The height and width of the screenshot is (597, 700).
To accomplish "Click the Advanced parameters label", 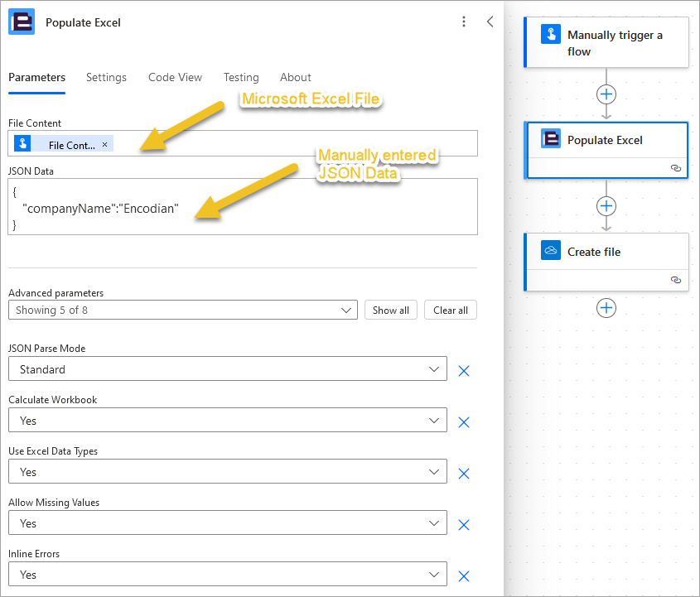I will [x=56, y=293].
